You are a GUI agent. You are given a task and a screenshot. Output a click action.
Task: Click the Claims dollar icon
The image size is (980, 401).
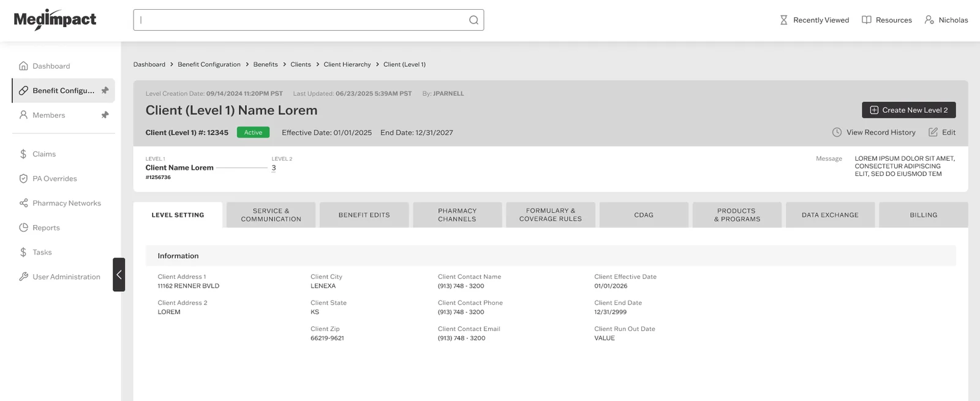pyautogui.click(x=23, y=154)
